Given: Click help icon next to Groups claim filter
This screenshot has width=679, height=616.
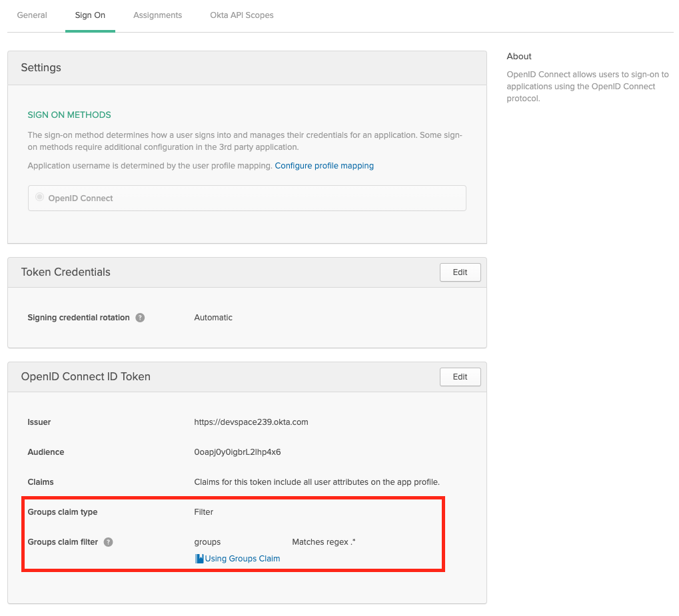Looking at the screenshot, I should click(109, 542).
